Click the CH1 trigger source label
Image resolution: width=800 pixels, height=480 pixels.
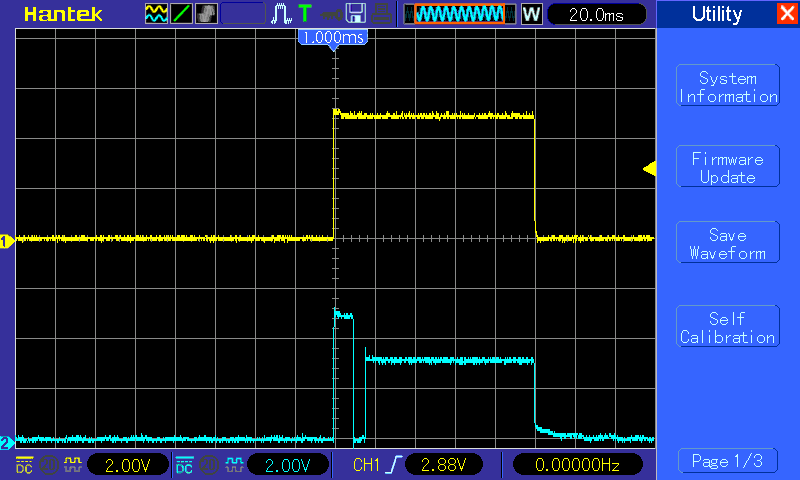click(x=366, y=465)
